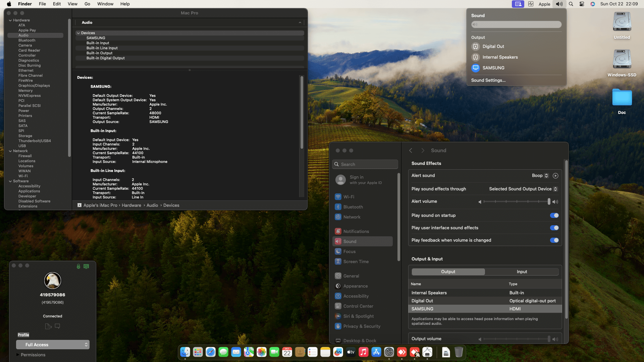The image size is (644, 362).
Task: Collapse the Hardware tree section
Action: (10, 20)
